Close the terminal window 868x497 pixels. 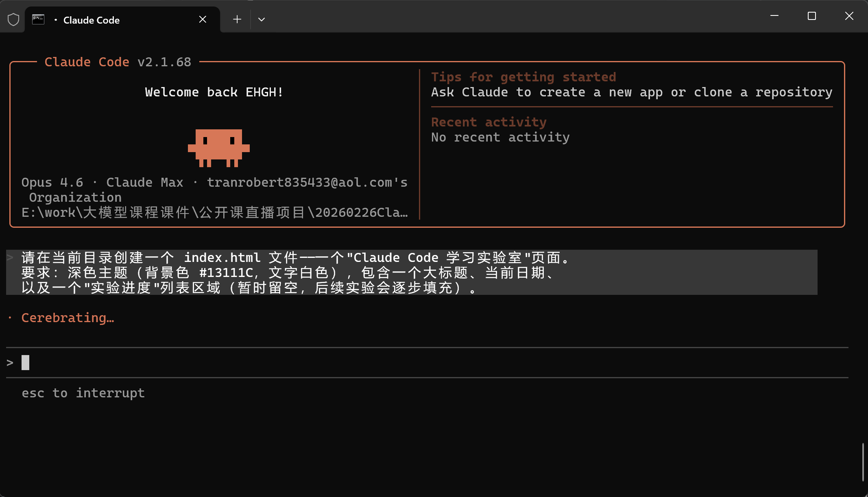click(x=849, y=16)
